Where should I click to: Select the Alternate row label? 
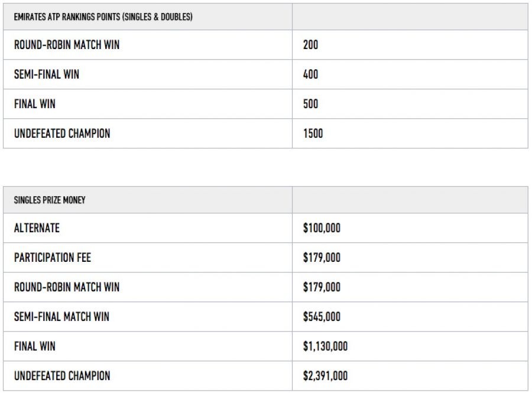[x=37, y=228]
